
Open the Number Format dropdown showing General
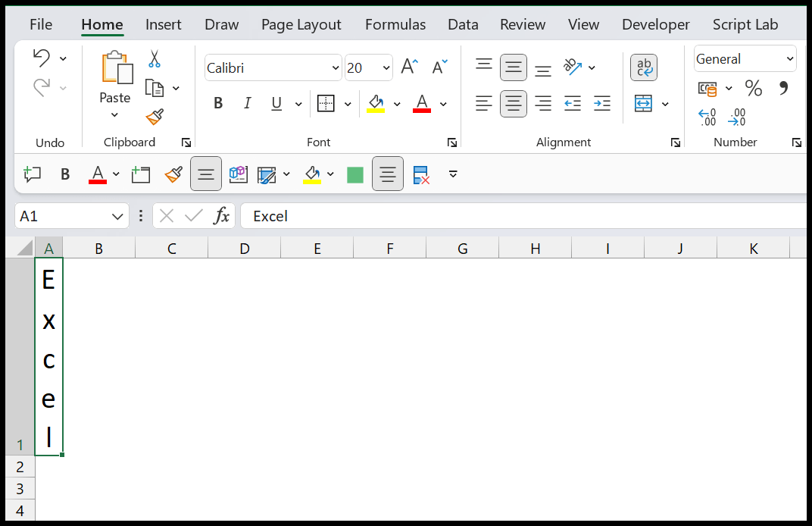coord(745,58)
